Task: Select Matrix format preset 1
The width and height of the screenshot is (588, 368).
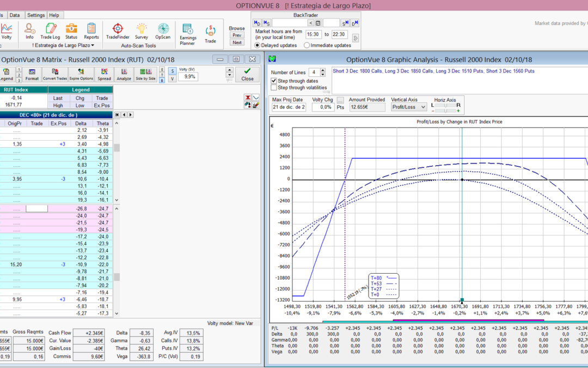Action: click(x=19, y=69)
